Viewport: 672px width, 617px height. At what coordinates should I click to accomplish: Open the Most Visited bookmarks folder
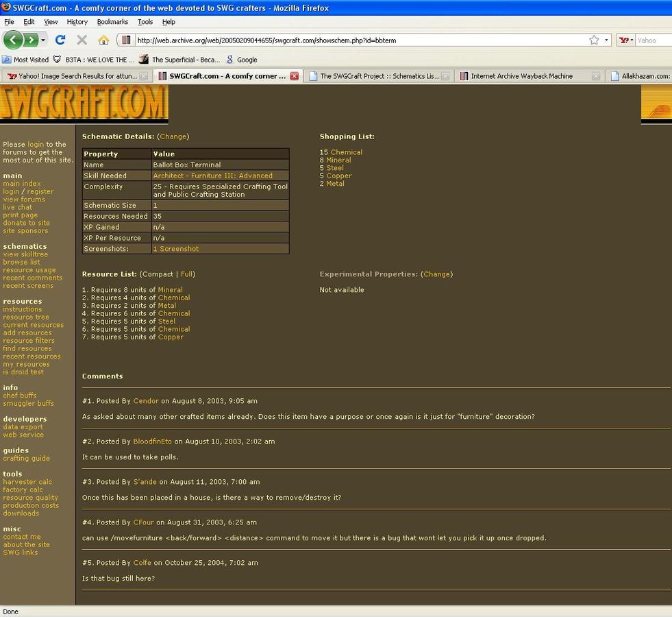coord(26,60)
